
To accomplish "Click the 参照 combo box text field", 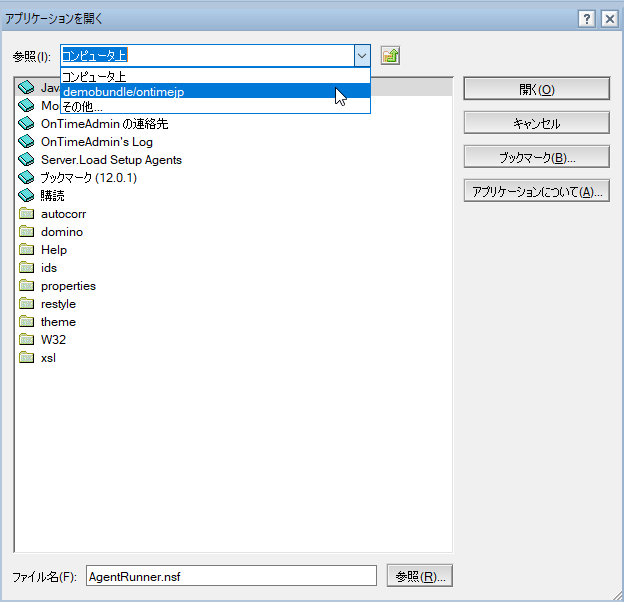I will [207, 55].
